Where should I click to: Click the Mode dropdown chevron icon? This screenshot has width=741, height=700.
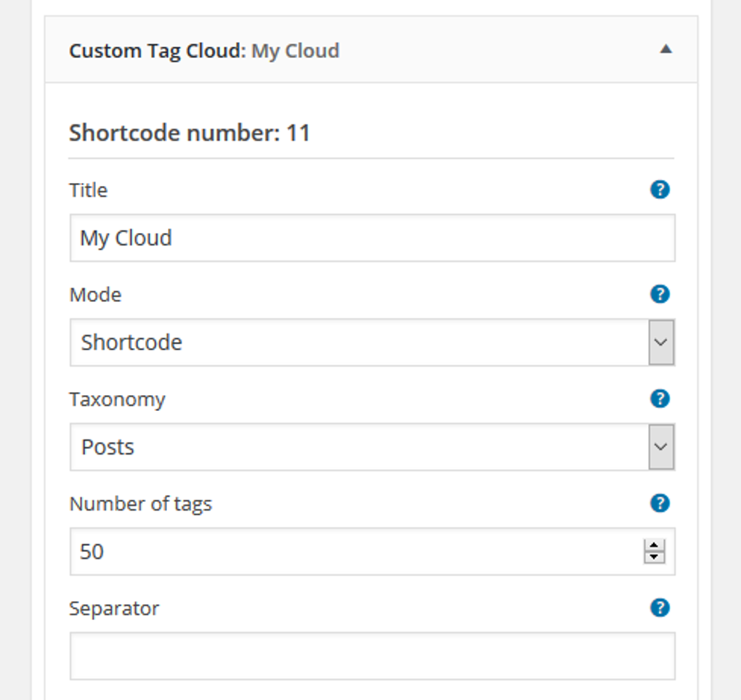[x=661, y=342]
